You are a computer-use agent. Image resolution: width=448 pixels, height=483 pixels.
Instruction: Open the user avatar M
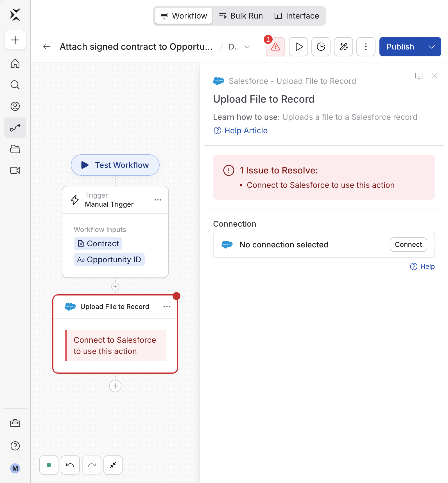pyautogui.click(x=15, y=468)
